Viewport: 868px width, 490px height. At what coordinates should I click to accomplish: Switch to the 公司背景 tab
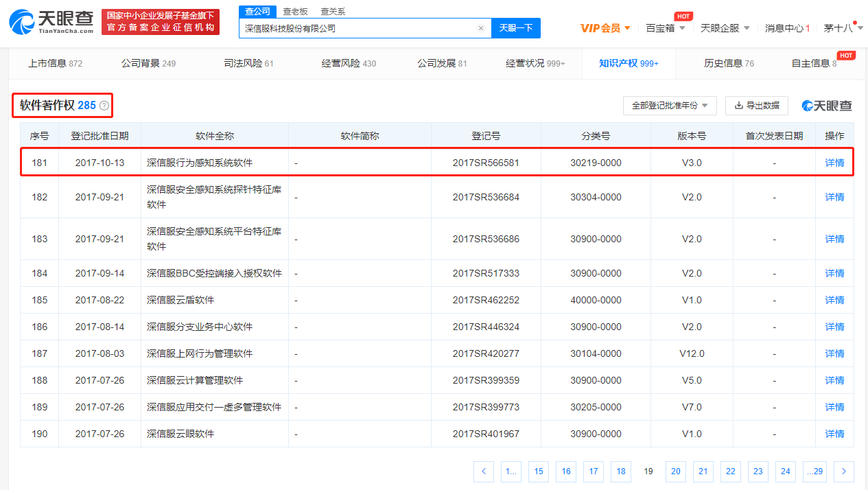(148, 63)
